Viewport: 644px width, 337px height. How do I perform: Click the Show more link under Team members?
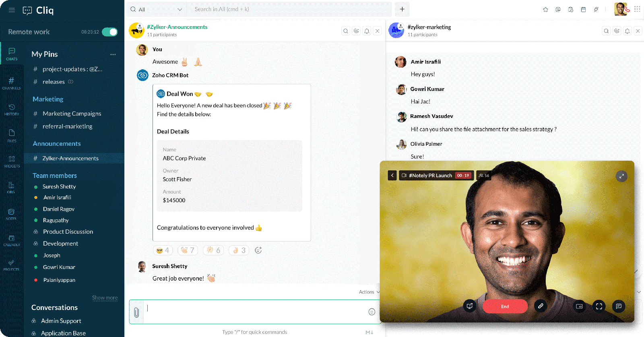105,298
